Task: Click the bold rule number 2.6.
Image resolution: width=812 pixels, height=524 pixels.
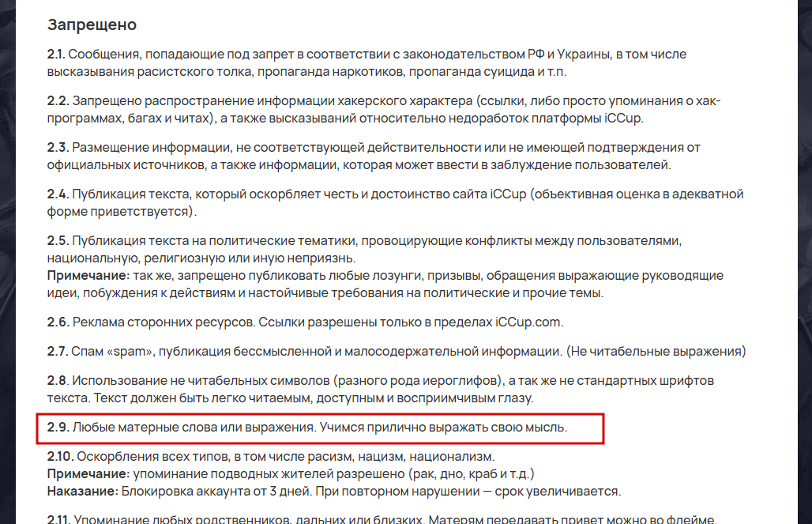Action: (x=58, y=322)
